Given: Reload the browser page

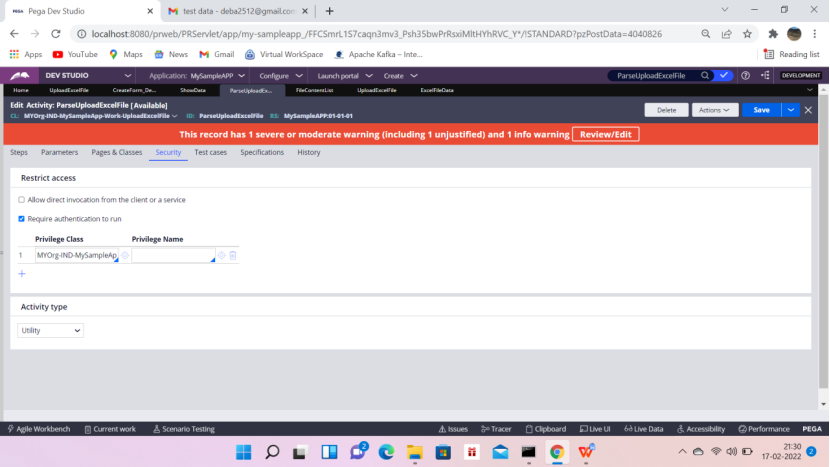Looking at the screenshot, I should [x=56, y=34].
